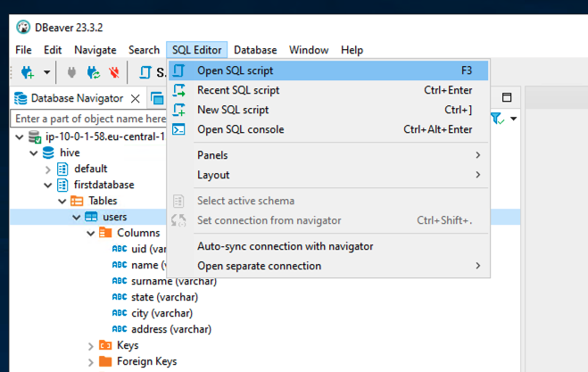Screen dimensions: 588x372
Task: Click the New Database Connection plug icon
Action: 28,72
